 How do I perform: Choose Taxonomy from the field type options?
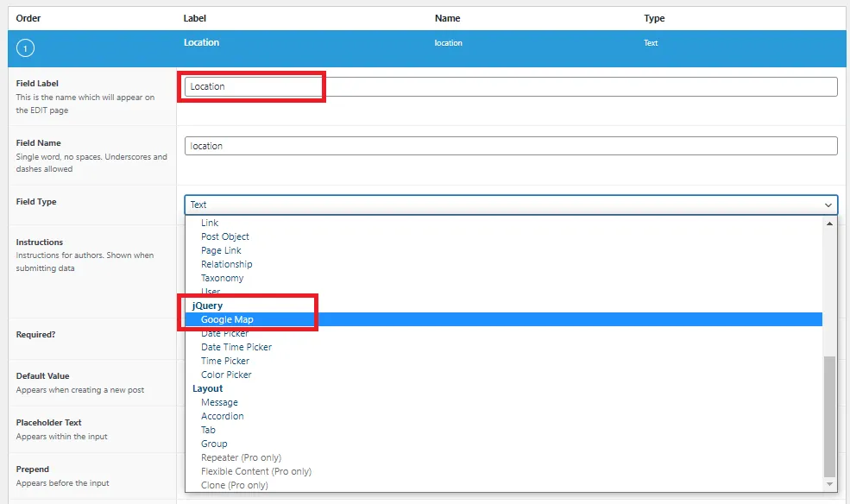(x=220, y=278)
